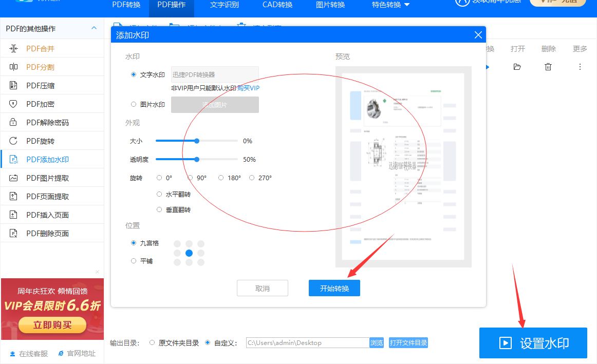The width and height of the screenshot is (597, 364).
Task: Click the PDF加密 shield icon
Action: click(x=13, y=104)
